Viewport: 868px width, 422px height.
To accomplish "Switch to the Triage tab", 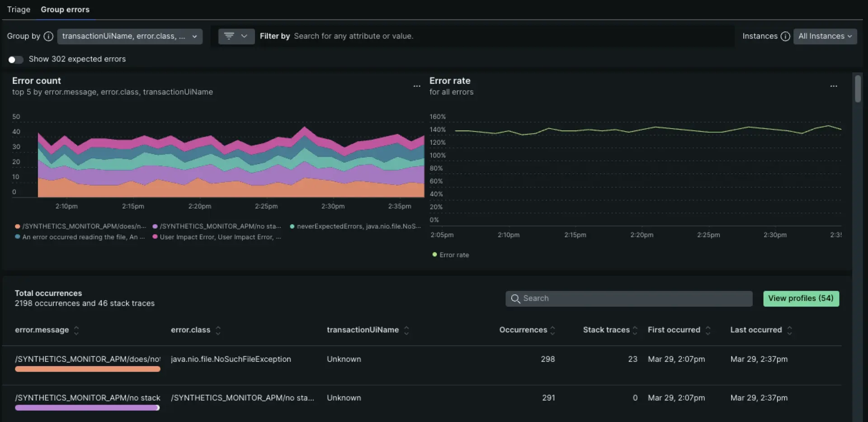I will click(x=19, y=9).
